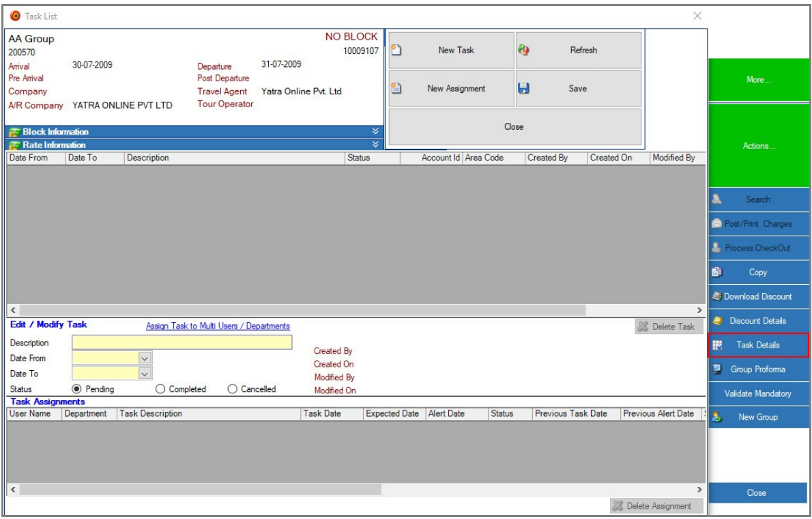Open the Date From dropdown
The height and width of the screenshot is (519, 812).
click(144, 357)
